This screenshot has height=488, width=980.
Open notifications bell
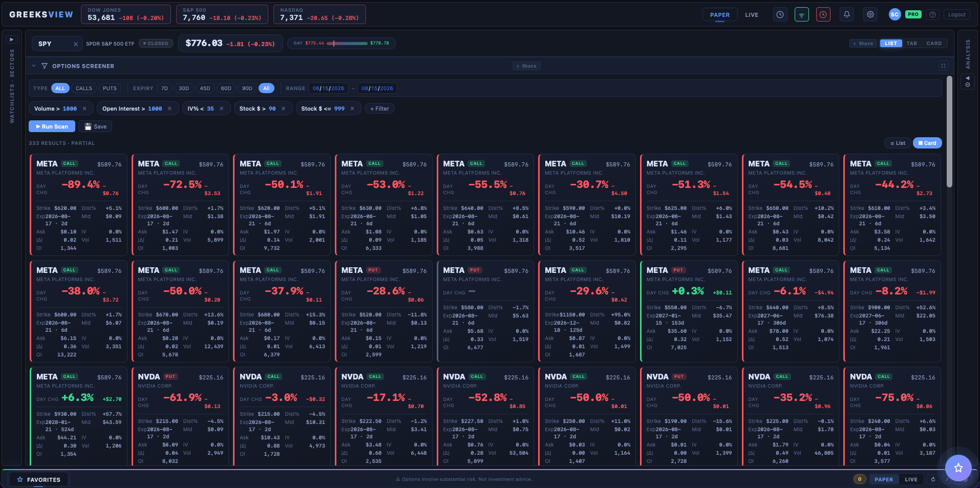(x=847, y=15)
